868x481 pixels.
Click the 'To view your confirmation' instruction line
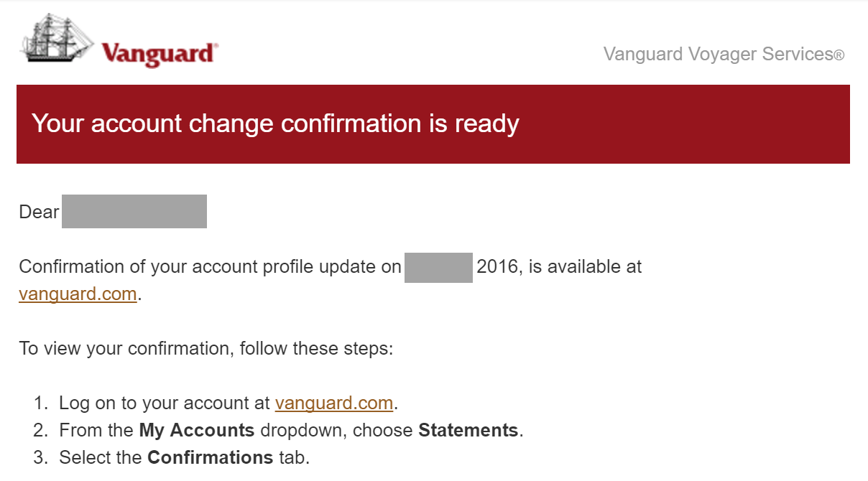click(206, 349)
